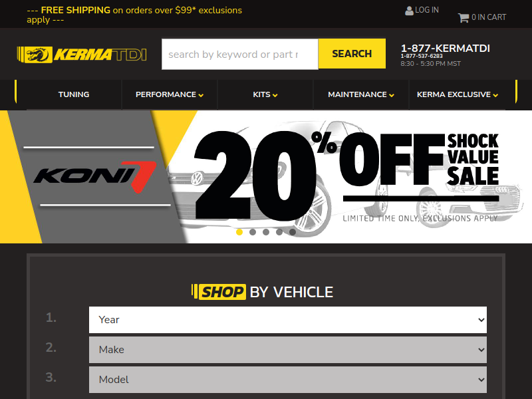
Task: Open the Maintenance menu
Action: coord(361,94)
